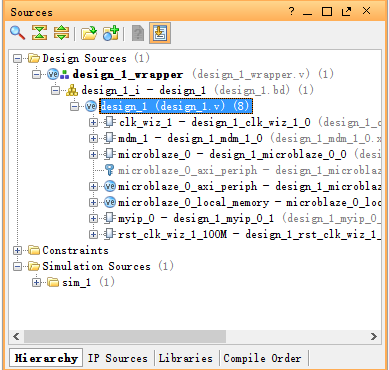Click the magnifying glass Search icon
389x370 pixels.
coord(17,33)
